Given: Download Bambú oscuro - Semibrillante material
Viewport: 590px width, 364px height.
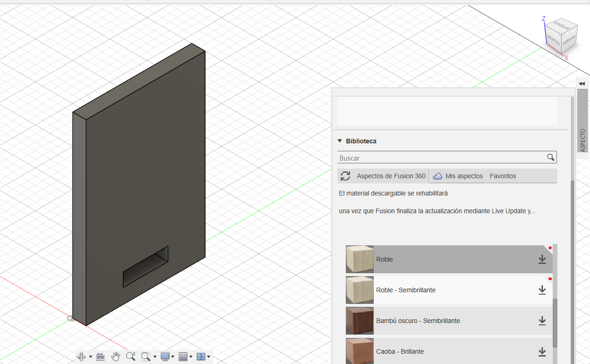Looking at the screenshot, I should coord(542,321).
